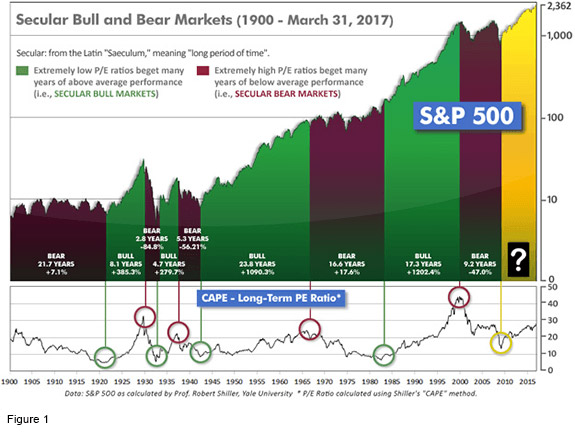Click the red circle near 1930 CAPE peak
This screenshot has width=575, height=434.
145,317
